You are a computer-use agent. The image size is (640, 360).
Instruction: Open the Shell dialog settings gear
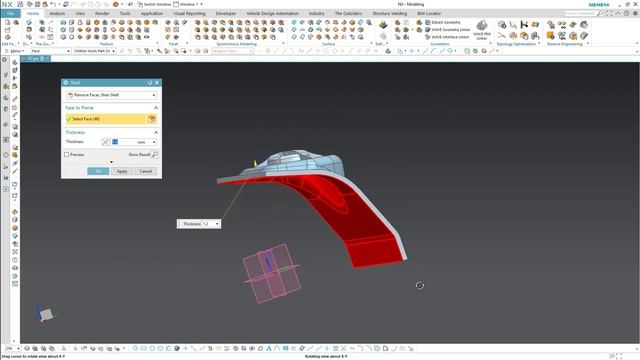click(x=66, y=82)
